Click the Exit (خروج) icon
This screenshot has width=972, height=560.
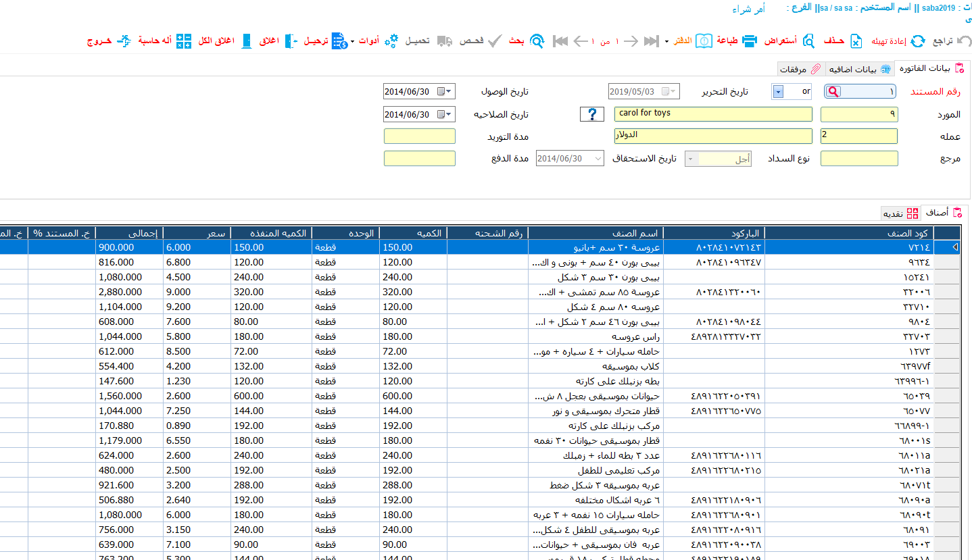click(124, 41)
